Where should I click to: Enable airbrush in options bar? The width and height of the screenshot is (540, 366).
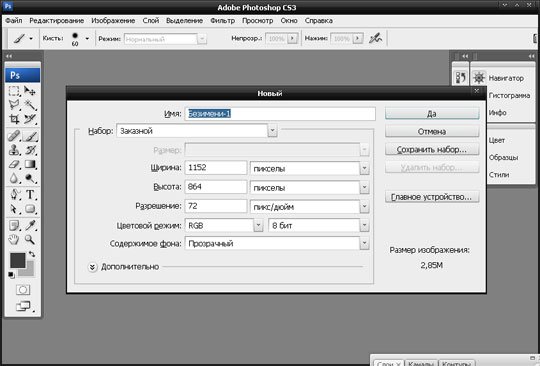(x=375, y=38)
